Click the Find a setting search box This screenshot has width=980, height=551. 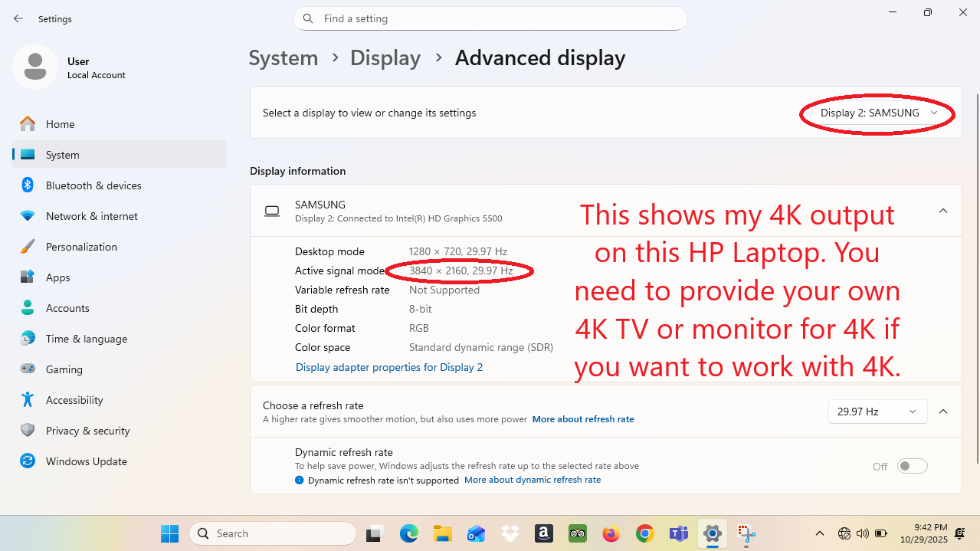pos(490,18)
